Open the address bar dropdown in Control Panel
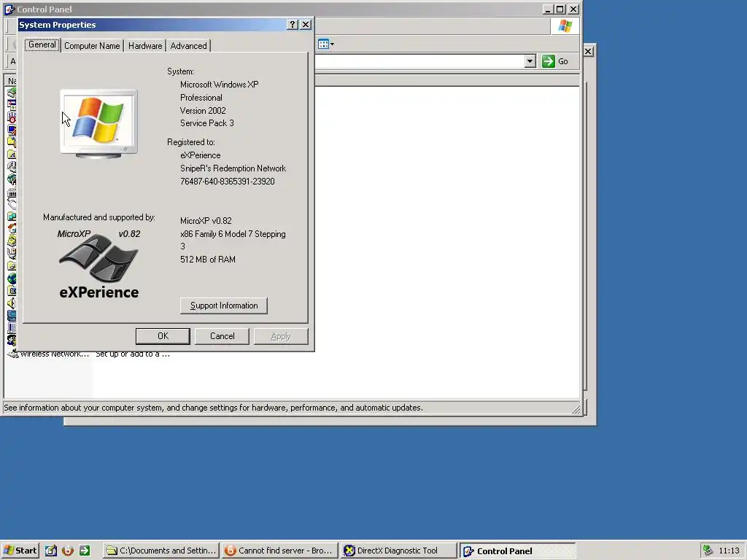747x560 pixels. [530, 61]
